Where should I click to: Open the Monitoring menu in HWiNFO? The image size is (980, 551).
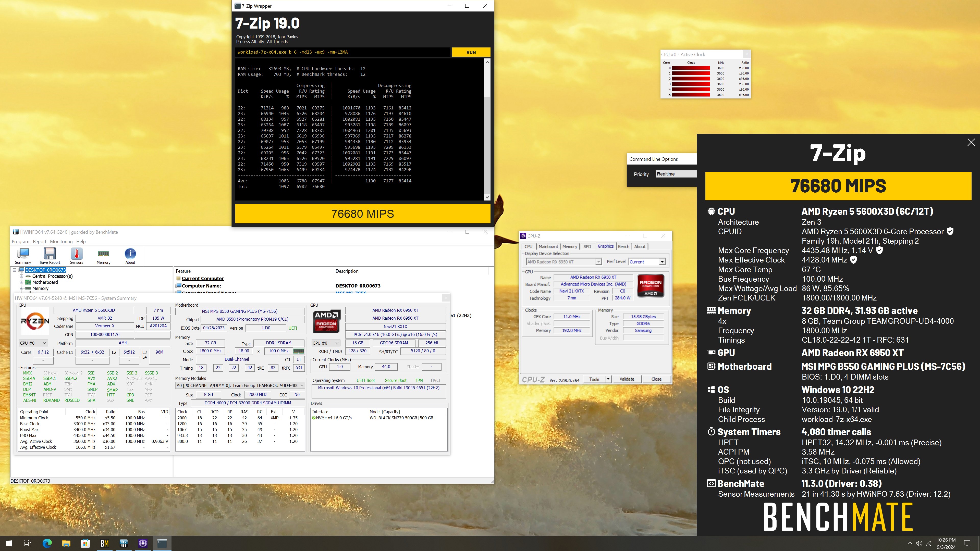coord(61,242)
